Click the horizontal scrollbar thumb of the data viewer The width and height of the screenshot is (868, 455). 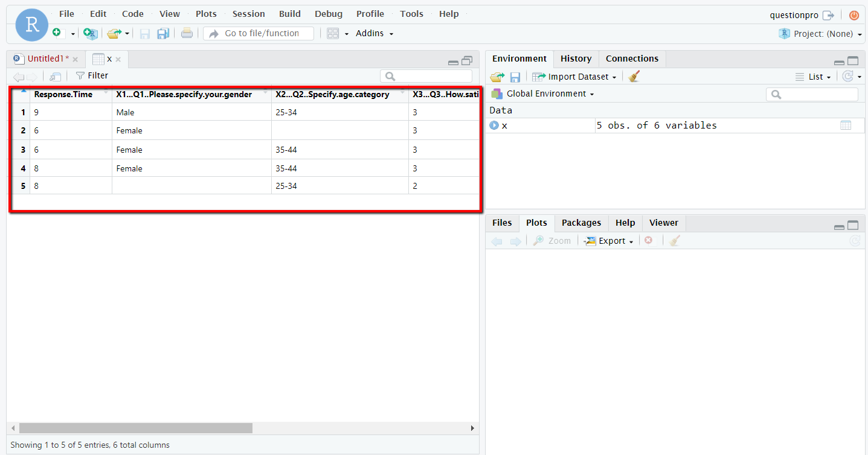(x=136, y=428)
